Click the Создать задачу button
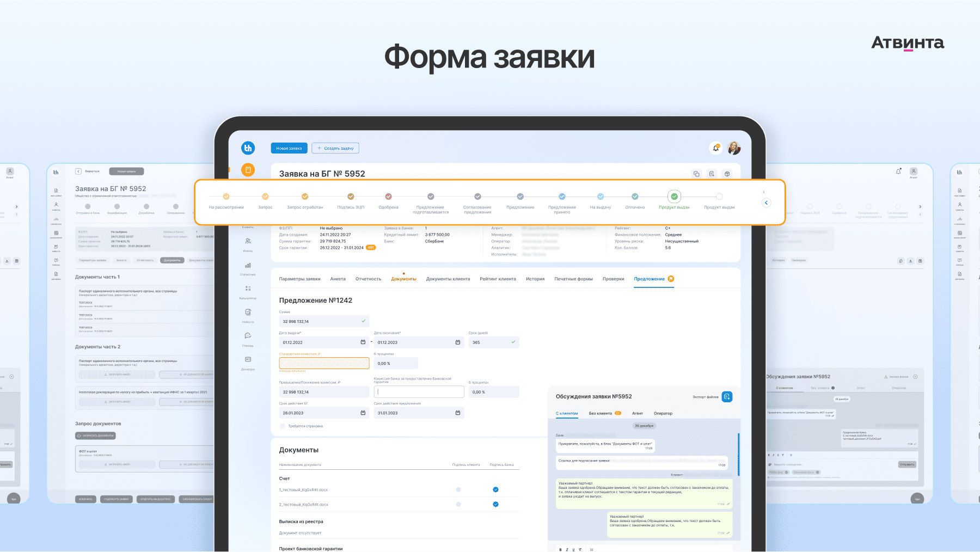Image resolution: width=980 pixels, height=552 pixels. pyautogui.click(x=335, y=148)
